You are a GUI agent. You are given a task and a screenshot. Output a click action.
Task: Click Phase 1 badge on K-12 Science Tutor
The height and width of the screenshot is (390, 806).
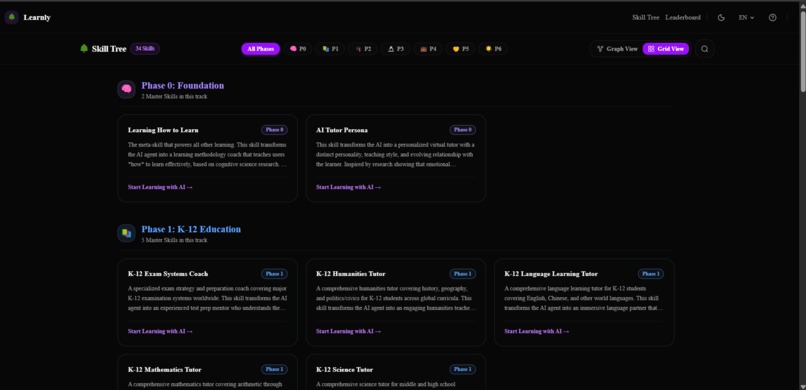pyautogui.click(x=463, y=369)
